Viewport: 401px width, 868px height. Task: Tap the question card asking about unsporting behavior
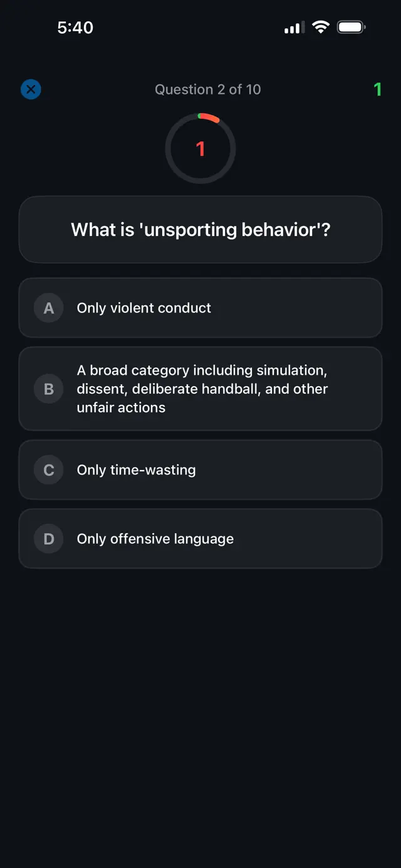pyautogui.click(x=200, y=229)
